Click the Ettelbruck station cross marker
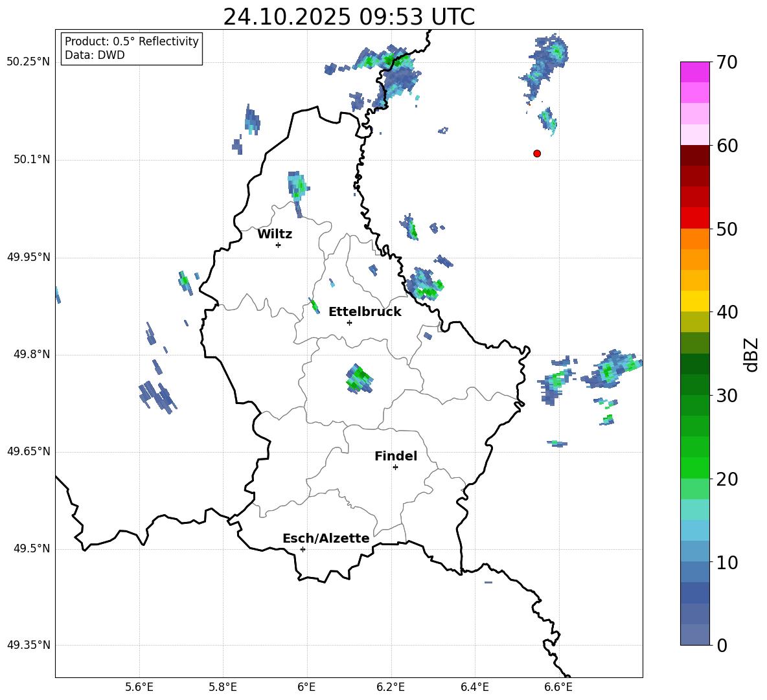Viewport: 767px width, 700px height. [x=349, y=322]
